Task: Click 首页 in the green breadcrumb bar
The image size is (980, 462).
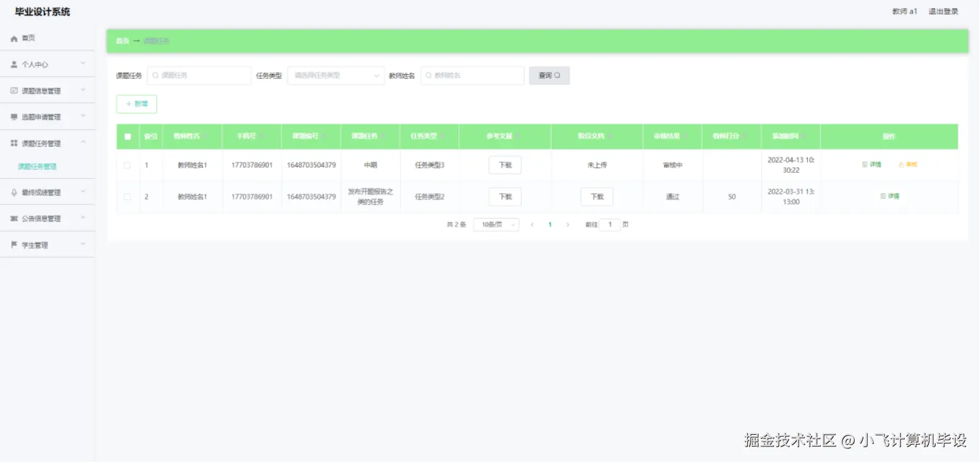Action: tap(123, 41)
